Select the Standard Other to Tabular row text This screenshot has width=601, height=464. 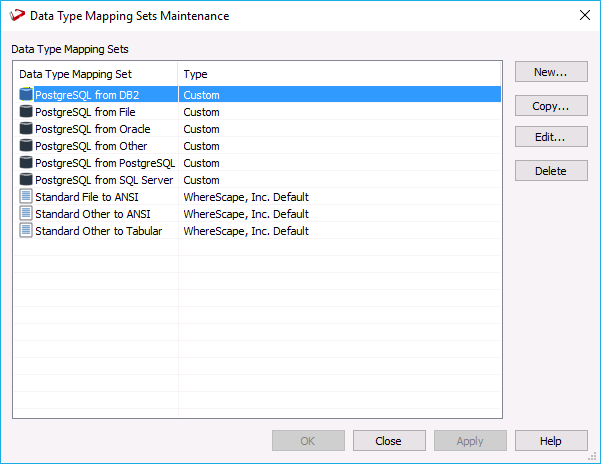point(98,231)
